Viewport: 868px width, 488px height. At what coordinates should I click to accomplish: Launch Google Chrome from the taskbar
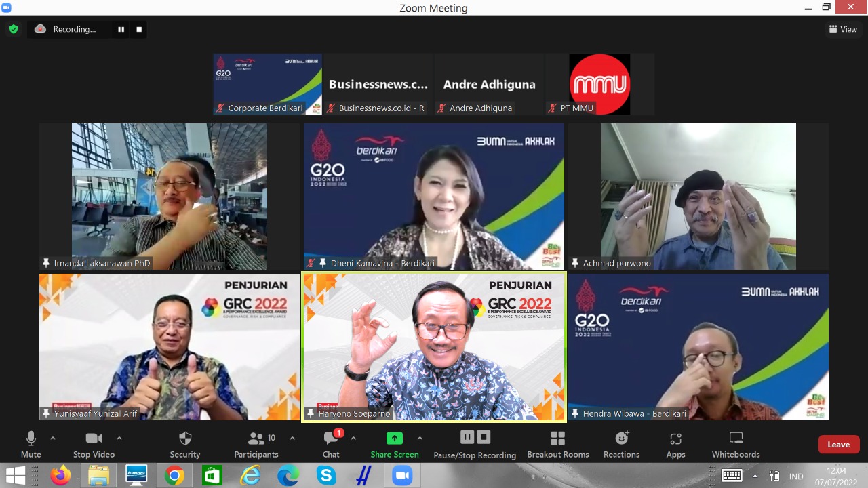(174, 476)
